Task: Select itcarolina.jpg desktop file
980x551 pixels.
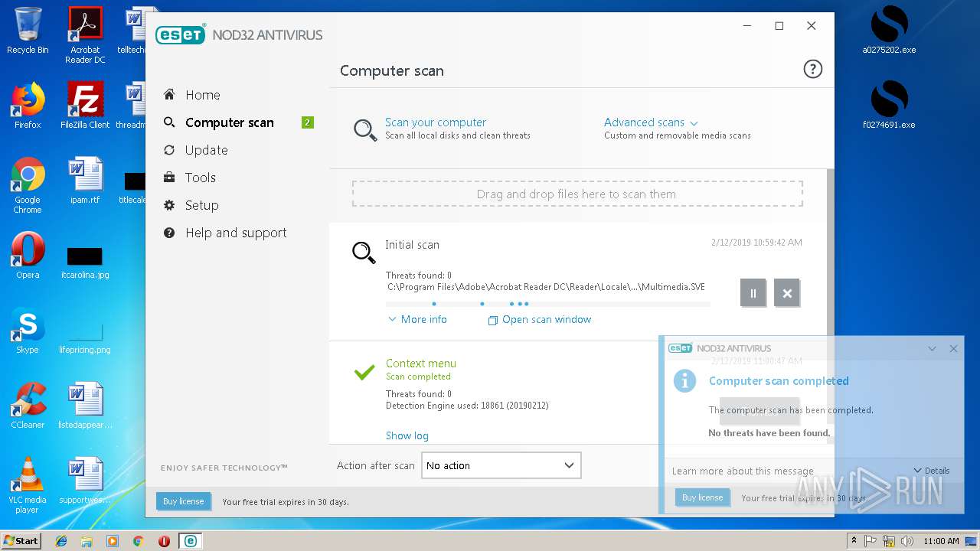Action: pos(85,262)
